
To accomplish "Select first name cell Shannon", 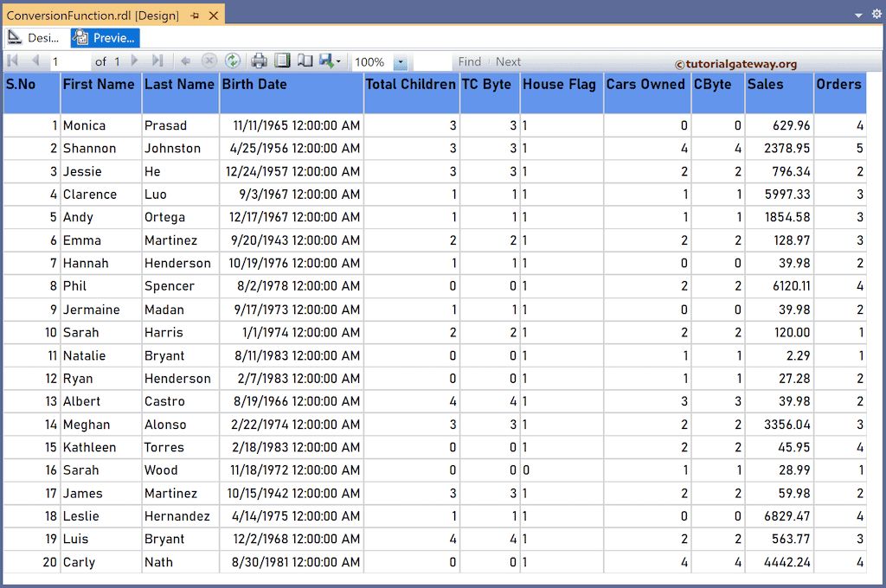I will pyautogui.click(x=100, y=149).
